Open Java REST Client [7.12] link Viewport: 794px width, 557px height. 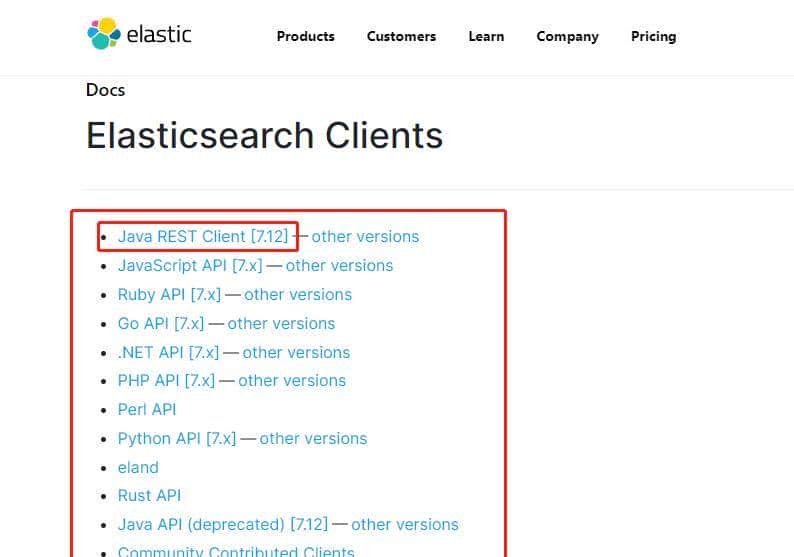203,237
